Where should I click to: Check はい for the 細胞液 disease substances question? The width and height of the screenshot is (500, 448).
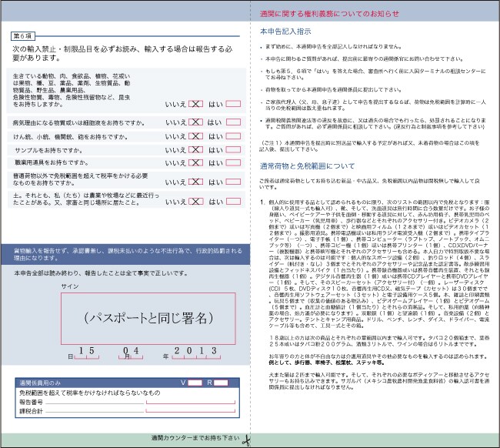(x=233, y=122)
